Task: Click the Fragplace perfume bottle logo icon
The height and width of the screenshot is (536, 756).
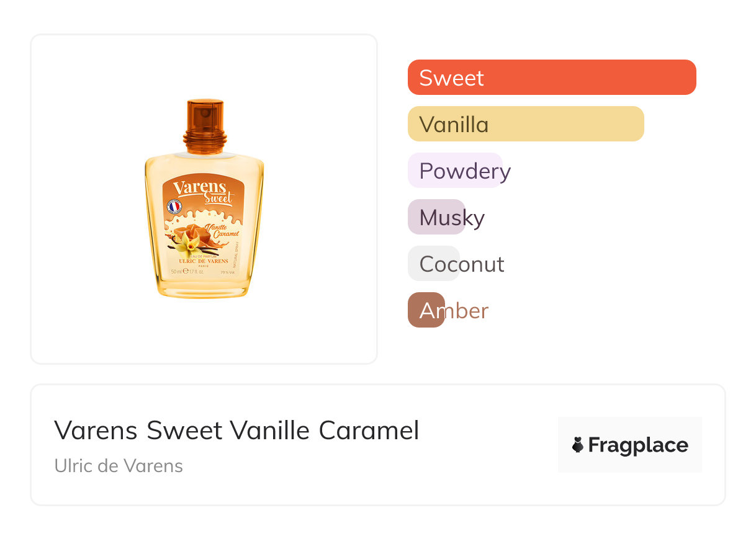Action: (578, 445)
